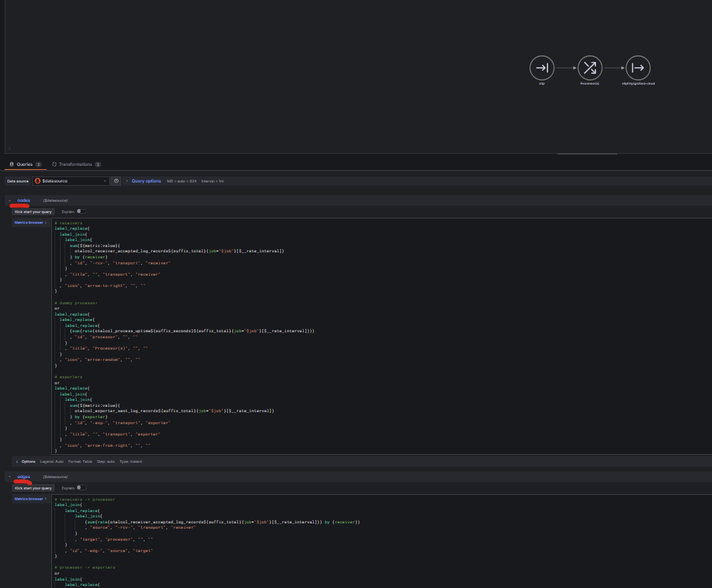
Task: Expand Query options section
Action: click(x=145, y=181)
